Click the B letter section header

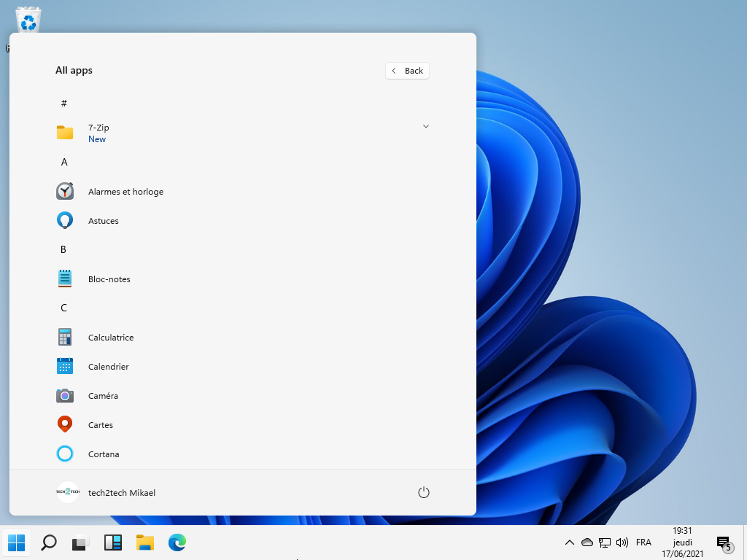point(63,249)
